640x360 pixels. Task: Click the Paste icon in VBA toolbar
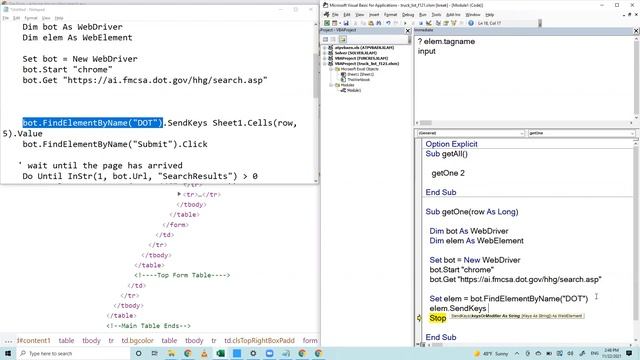tap(371, 23)
